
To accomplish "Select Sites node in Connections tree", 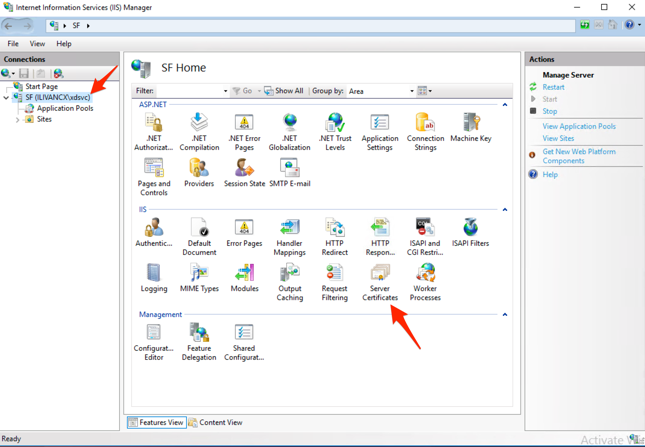I will coord(44,119).
